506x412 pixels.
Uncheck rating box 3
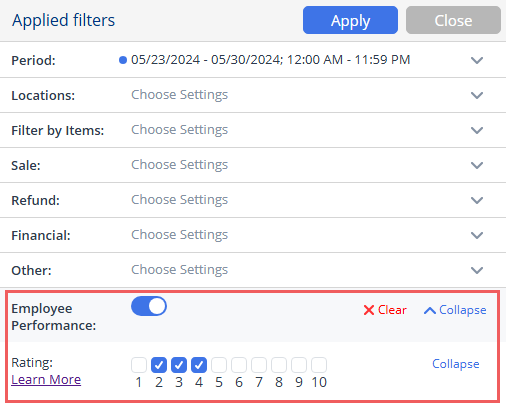pos(179,365)
